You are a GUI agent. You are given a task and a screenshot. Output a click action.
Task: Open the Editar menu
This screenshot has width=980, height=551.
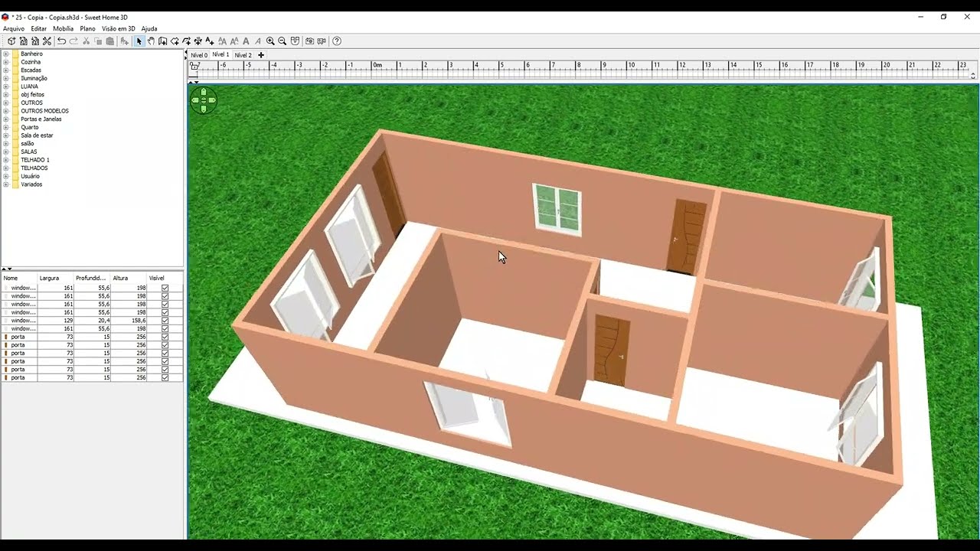click(38, 28)
